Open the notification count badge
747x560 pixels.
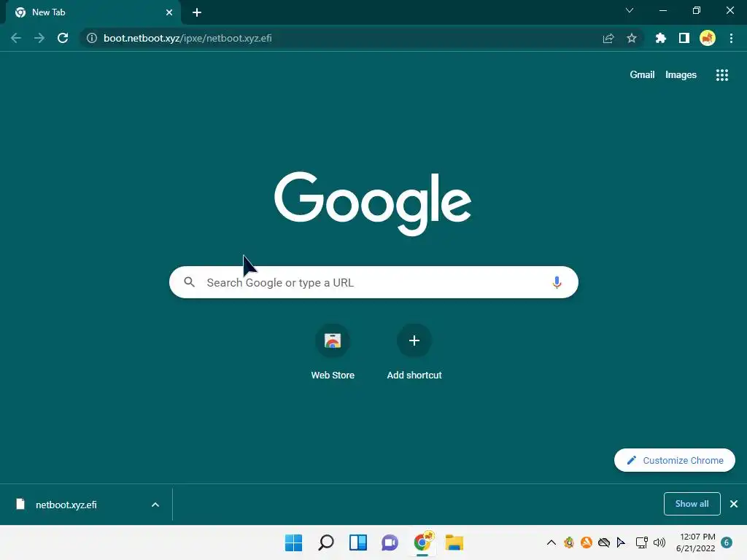pyautogui.click(x=727, y=542)
